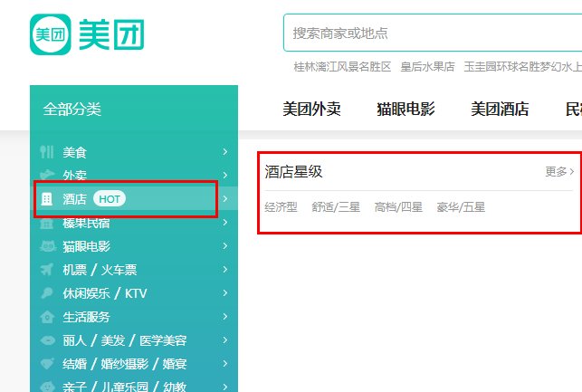
Task: Click the 桂林漓江风景名胜区 hot search link
Action: pyautogui.click(x=342, y=66)
